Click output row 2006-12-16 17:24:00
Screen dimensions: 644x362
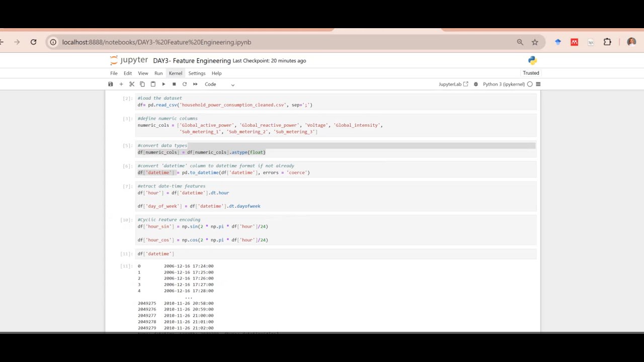(x=176, y=266)
